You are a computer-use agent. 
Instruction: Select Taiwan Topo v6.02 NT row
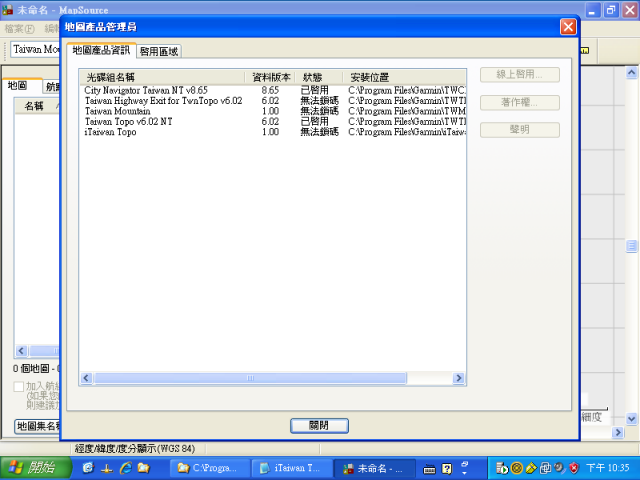(273, 122)
